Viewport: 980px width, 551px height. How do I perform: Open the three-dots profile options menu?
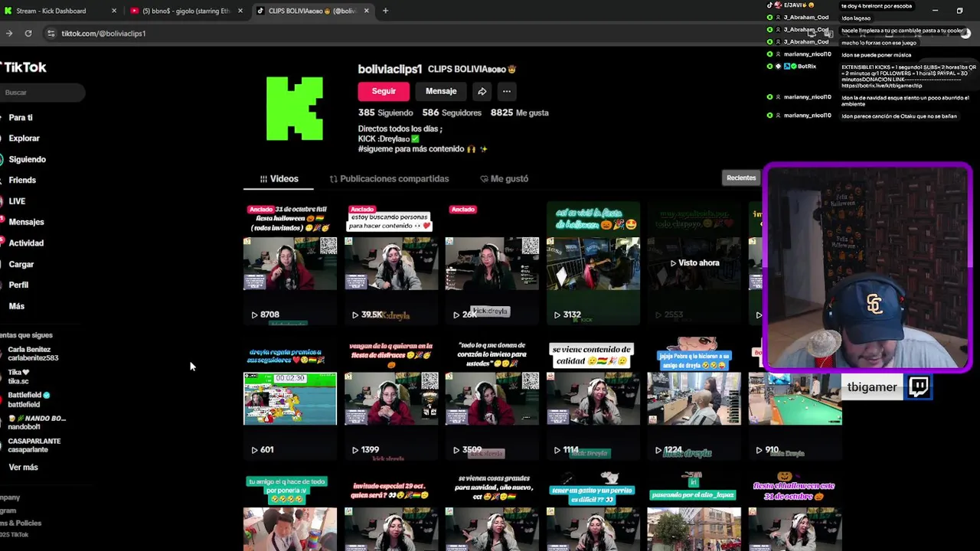(506, 91)
